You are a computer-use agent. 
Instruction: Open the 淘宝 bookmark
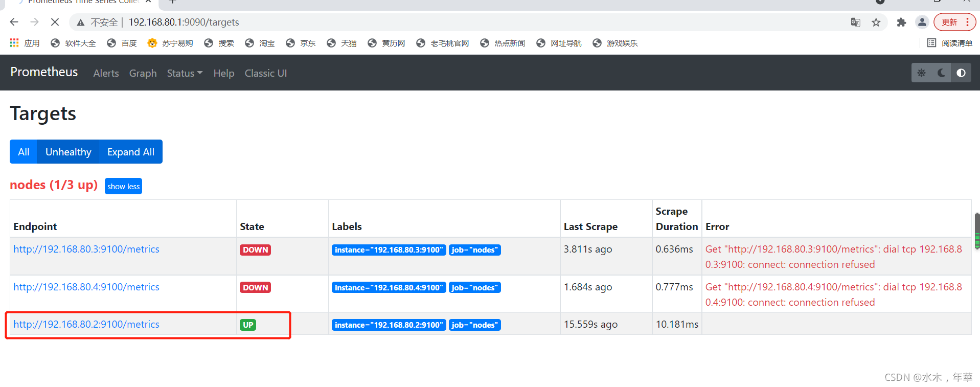click(x=260, y=43)
